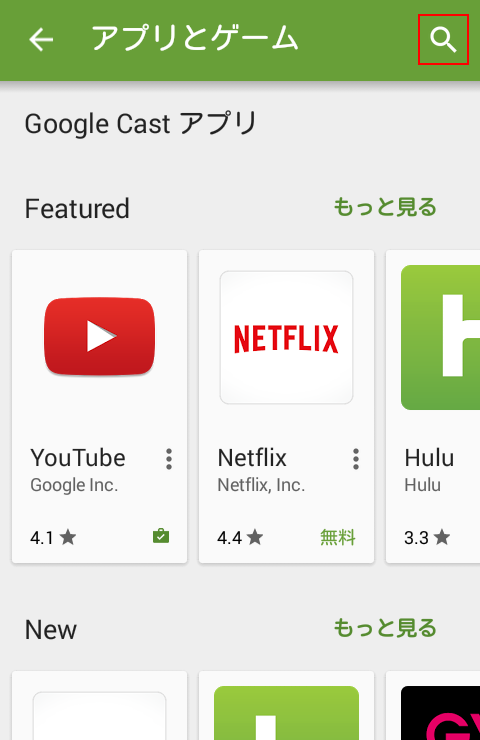Screen dimensions: 480x740
Task: Go back using the arrow icon
Action: [41, 39]
